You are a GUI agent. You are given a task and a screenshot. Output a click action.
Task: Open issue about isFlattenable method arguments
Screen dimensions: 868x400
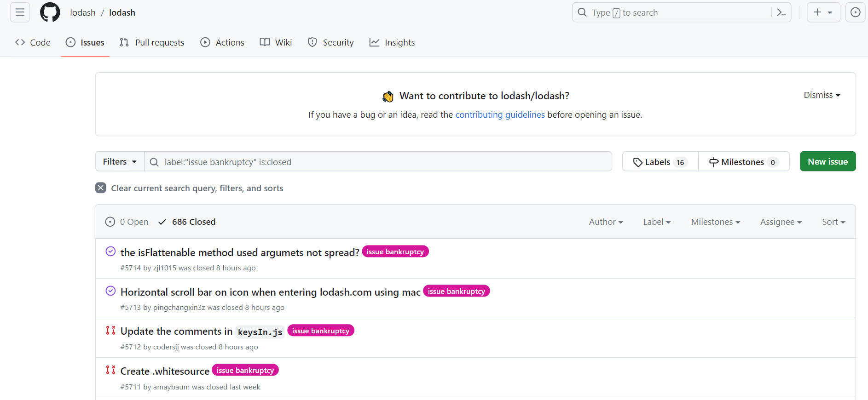click(x=240, y=252)
